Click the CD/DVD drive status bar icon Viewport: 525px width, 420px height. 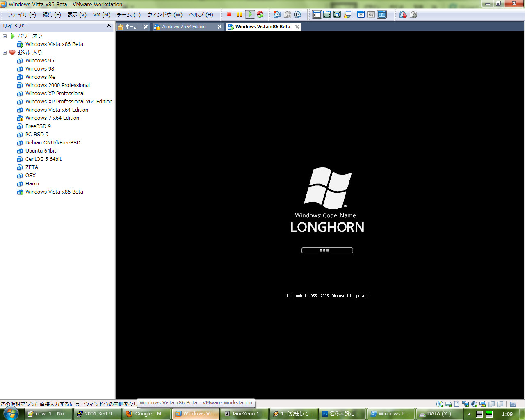(440, 404)
